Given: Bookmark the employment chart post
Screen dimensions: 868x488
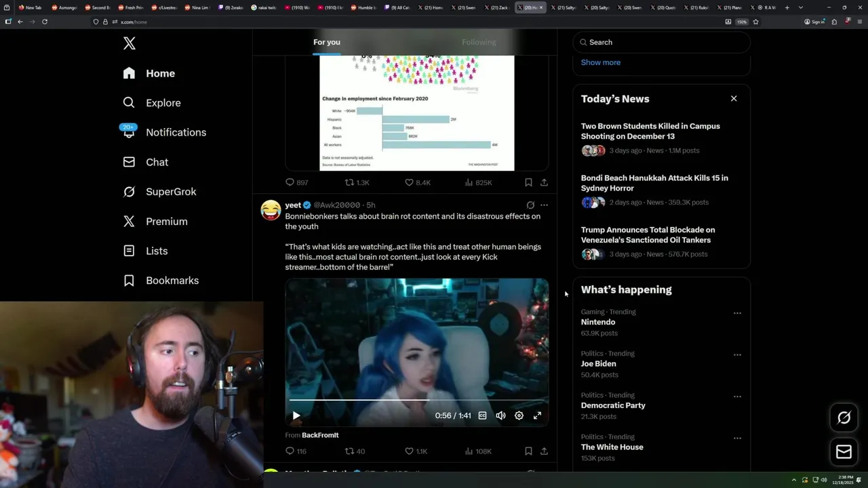Looking at the screenshot, I should click(x=528, y=182).
